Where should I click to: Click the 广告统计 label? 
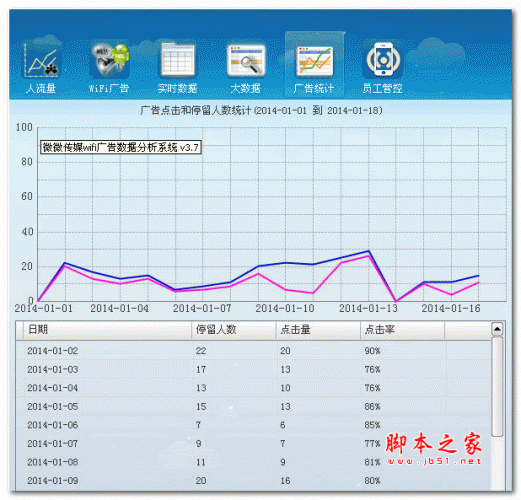coord(314,88)
